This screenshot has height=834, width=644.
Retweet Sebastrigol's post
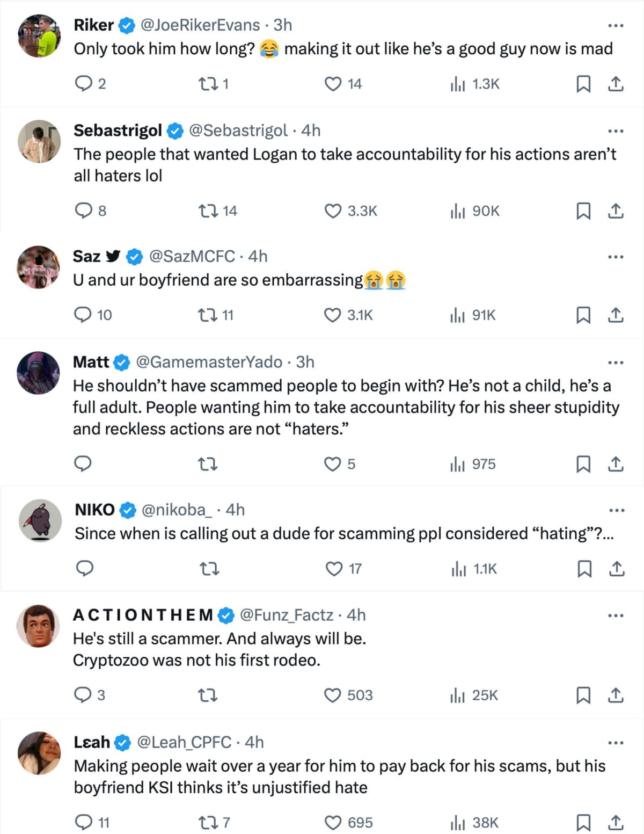tap(208, 211)
